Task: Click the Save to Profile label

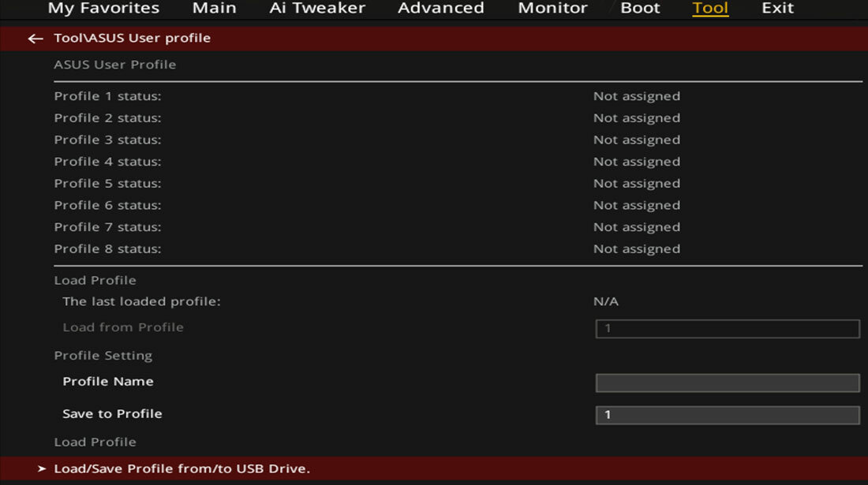Action: click(112, 414)
